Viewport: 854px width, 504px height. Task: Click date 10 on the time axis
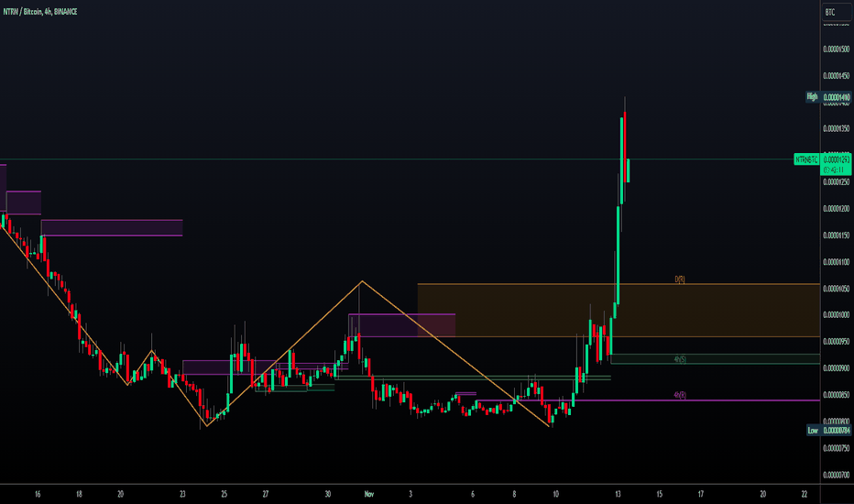(555, 494)
